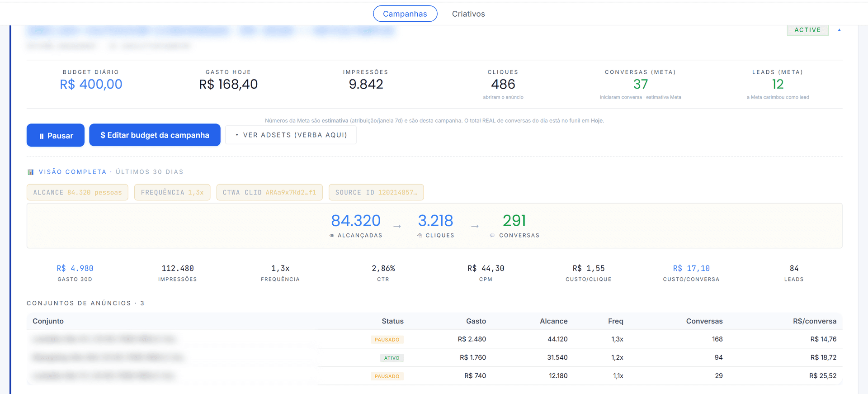Click the 84.320 alcançadas funnel number
This screenshot has height=394, width=868.
356,221
